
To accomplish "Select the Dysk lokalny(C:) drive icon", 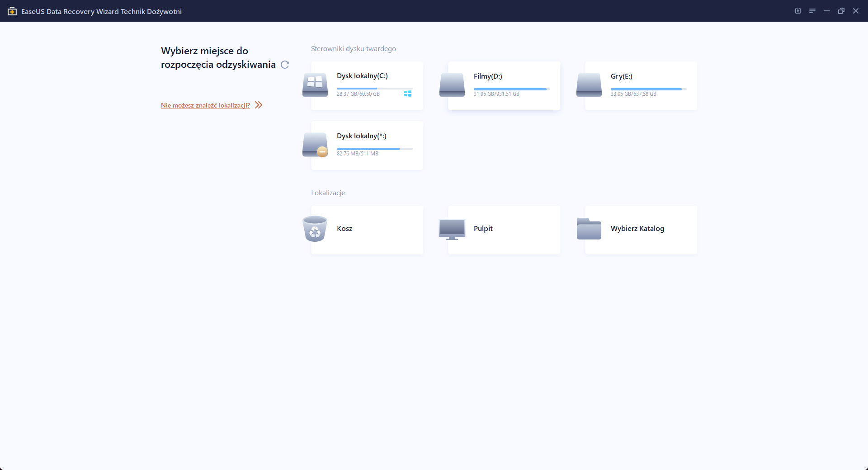I will (x=315, y=85).
